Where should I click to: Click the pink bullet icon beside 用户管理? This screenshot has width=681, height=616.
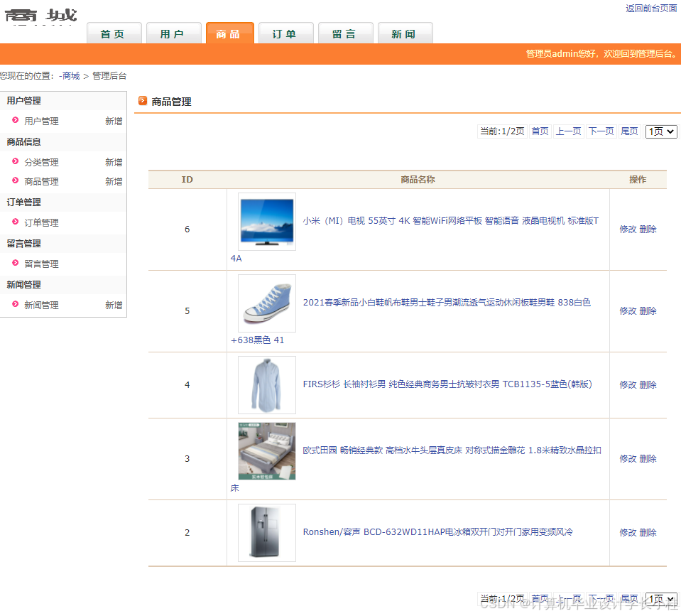point(15,120)
